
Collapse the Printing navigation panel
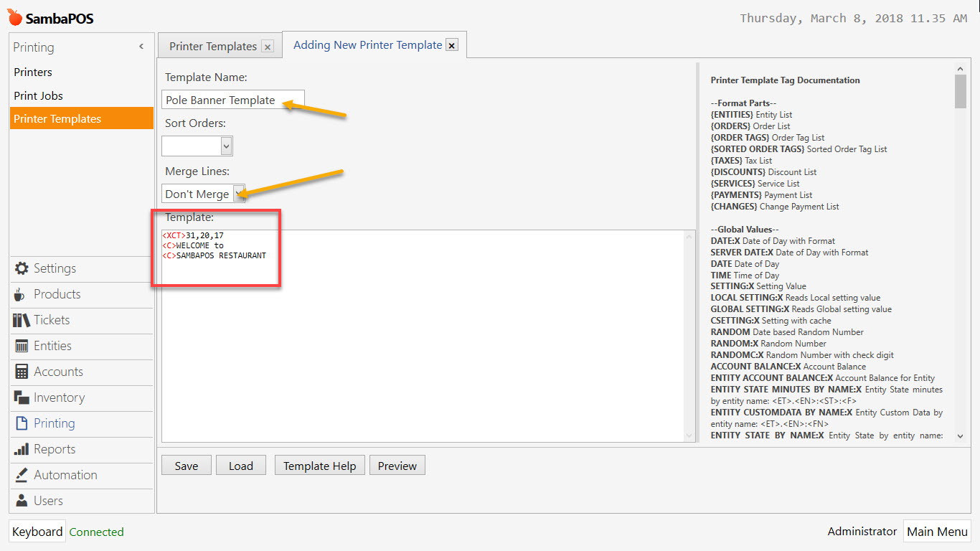[141, 46]
